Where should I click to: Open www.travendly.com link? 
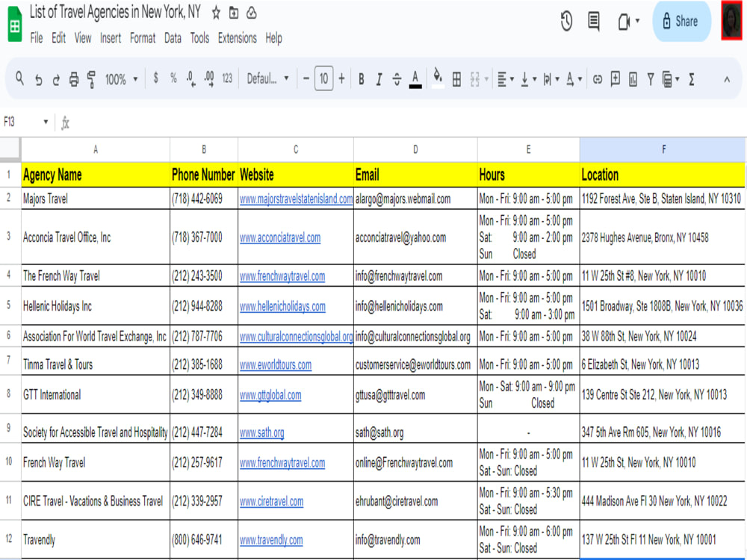(x=271, y=540)
